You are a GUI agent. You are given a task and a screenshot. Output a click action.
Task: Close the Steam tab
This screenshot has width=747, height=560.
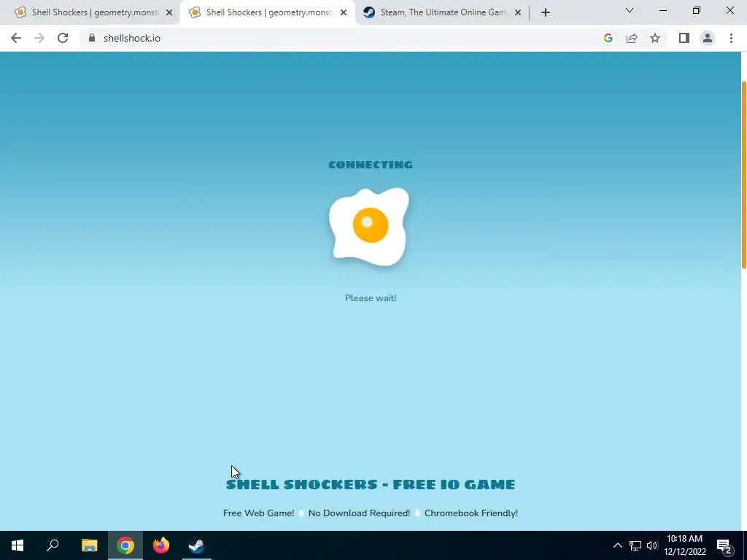[x=518, y=12]
